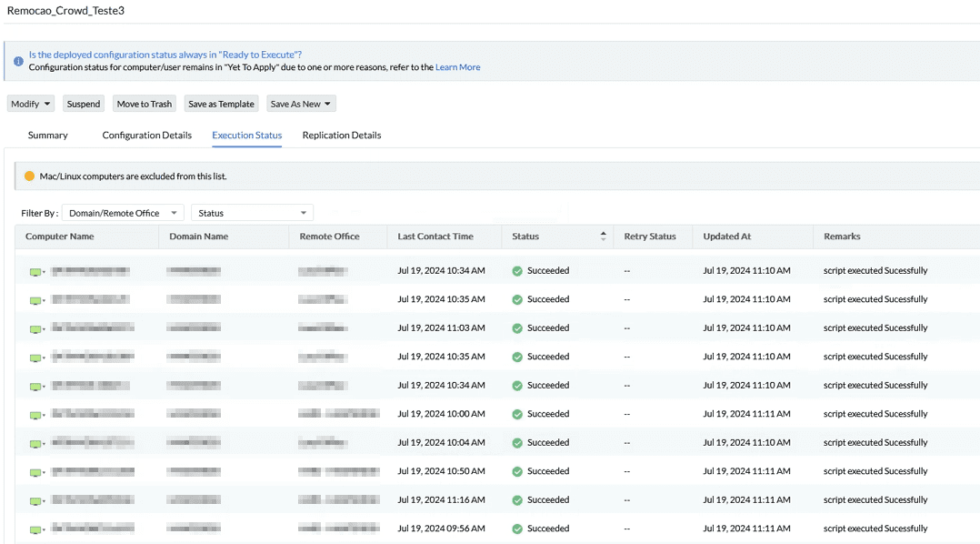Click the blue info icon in the banner
The height and width of the screenshot is (544, 980).
(18, 61)
